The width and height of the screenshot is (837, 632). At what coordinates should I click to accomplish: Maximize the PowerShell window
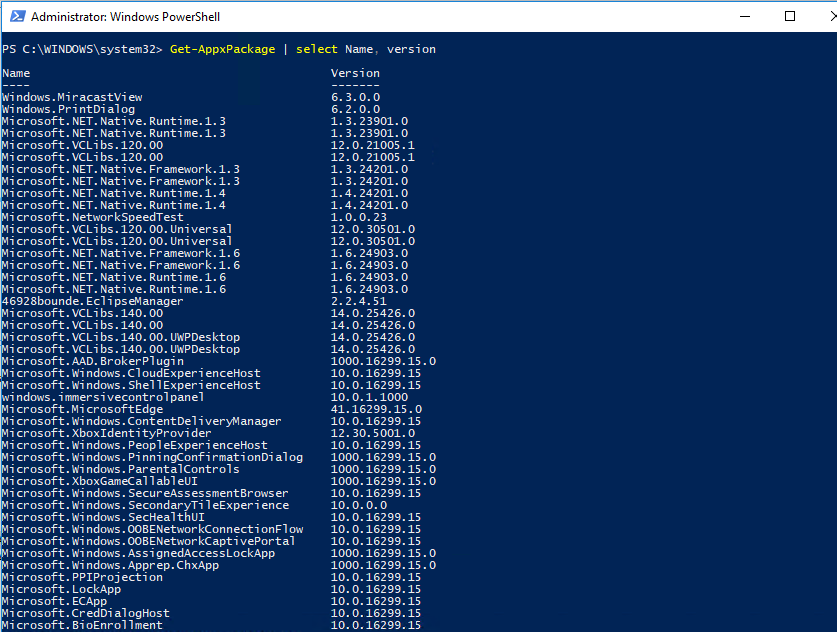[x=789, y=17]
